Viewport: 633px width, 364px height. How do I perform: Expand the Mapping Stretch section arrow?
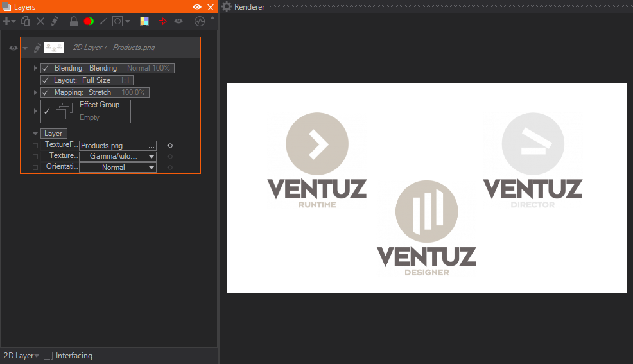[35, 92]
